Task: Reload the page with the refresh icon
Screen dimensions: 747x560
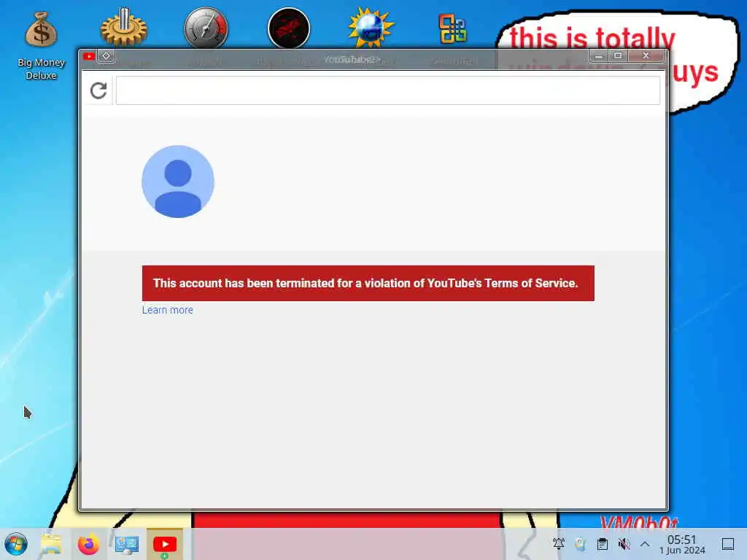Action: 98,90
